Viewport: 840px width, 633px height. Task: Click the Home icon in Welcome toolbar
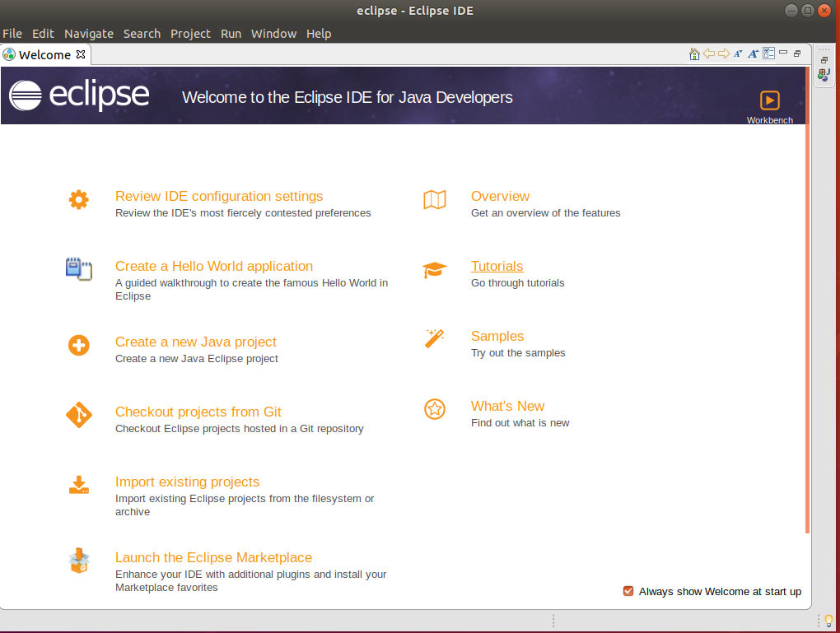point(694,54)
